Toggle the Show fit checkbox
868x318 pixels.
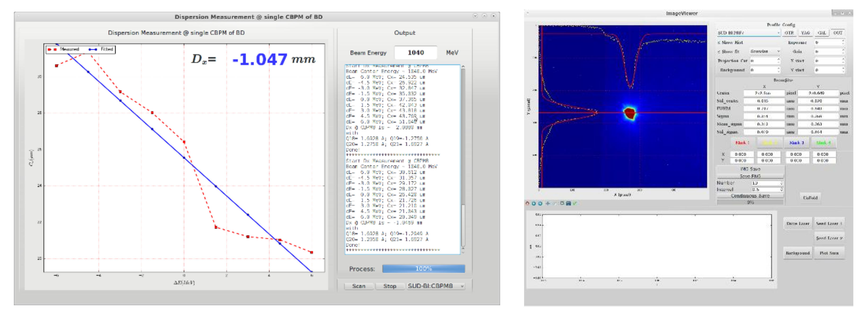(719, 51)
